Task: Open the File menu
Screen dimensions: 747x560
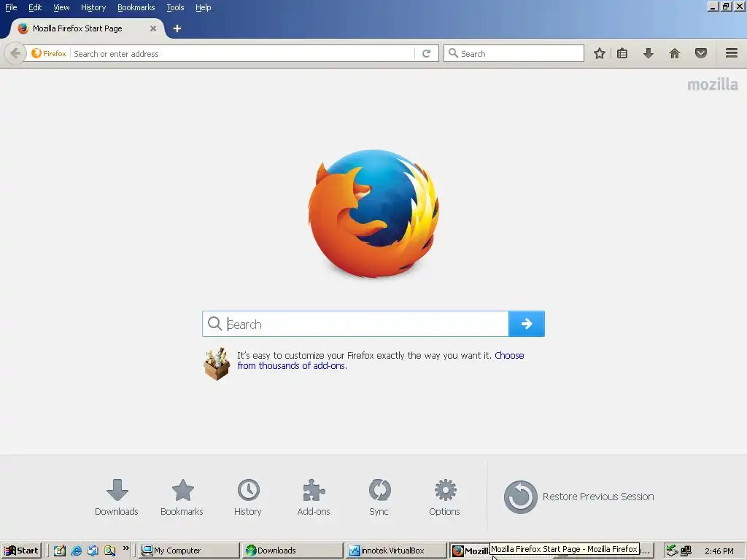Action: pyautogui.click(x=11, y=7)
